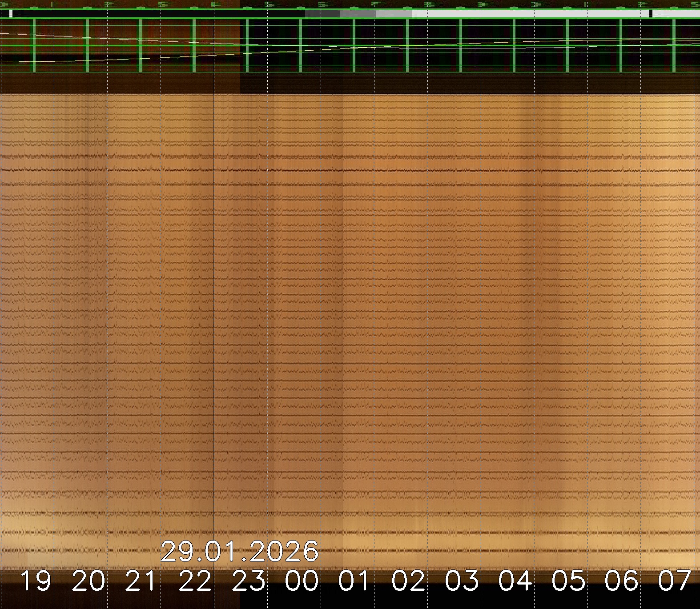This screenshot has width=700, height=609.
Task: Click the 22 hour label
Action: [x=195, y=581]
